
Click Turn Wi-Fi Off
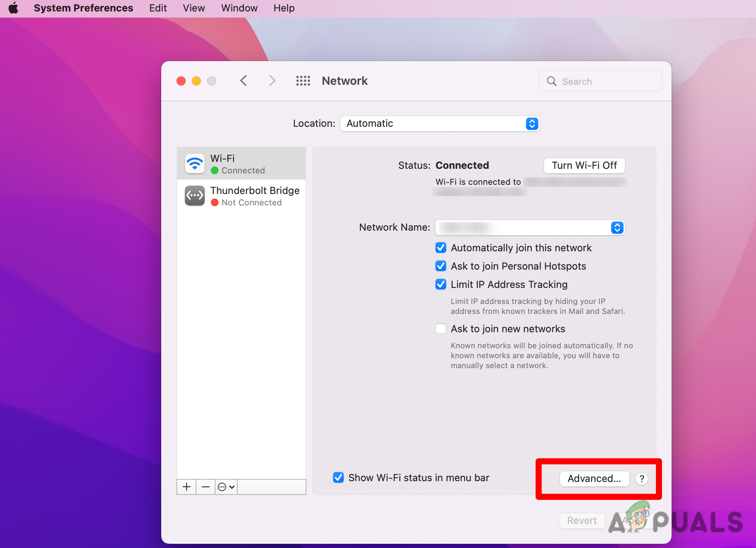pyautogui.click(x=584, y=165)
